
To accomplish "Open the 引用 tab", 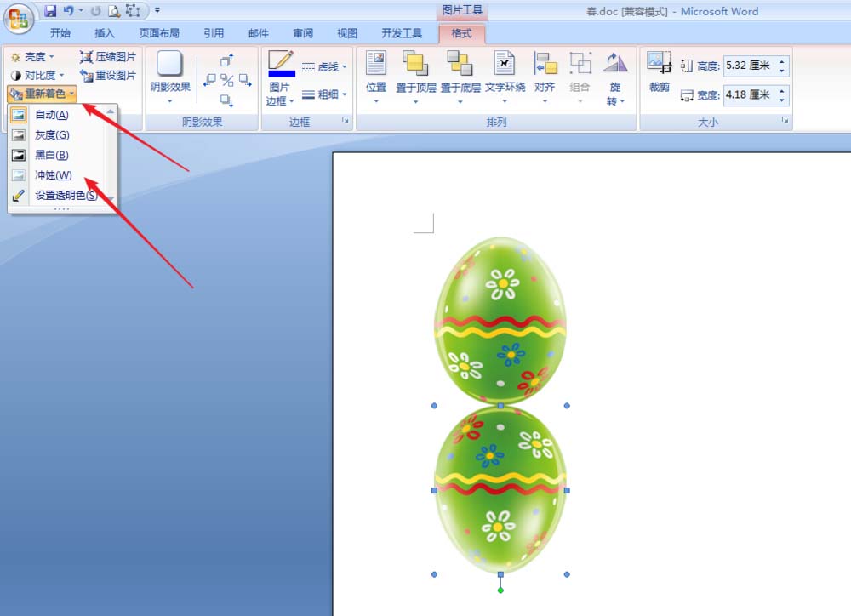I will point(214,33).
